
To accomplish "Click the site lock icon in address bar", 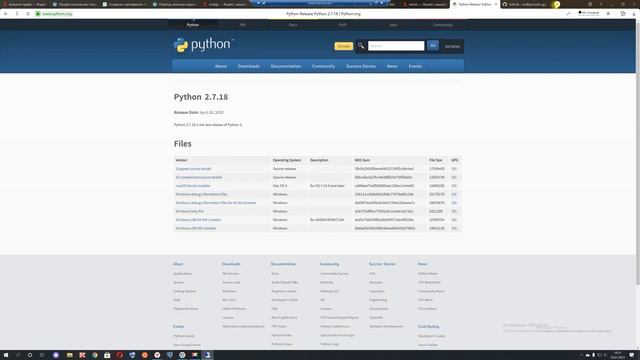I will click(38, 13).
